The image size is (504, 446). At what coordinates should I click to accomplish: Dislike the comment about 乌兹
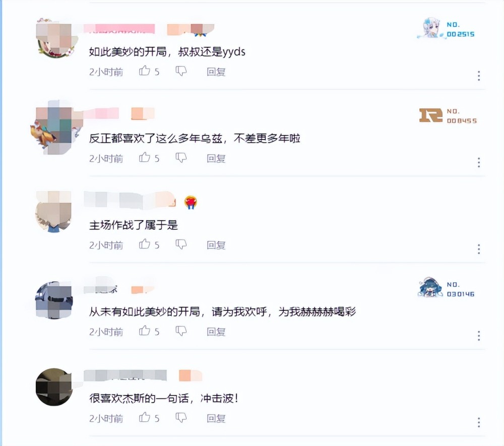(x=181, y=158)
